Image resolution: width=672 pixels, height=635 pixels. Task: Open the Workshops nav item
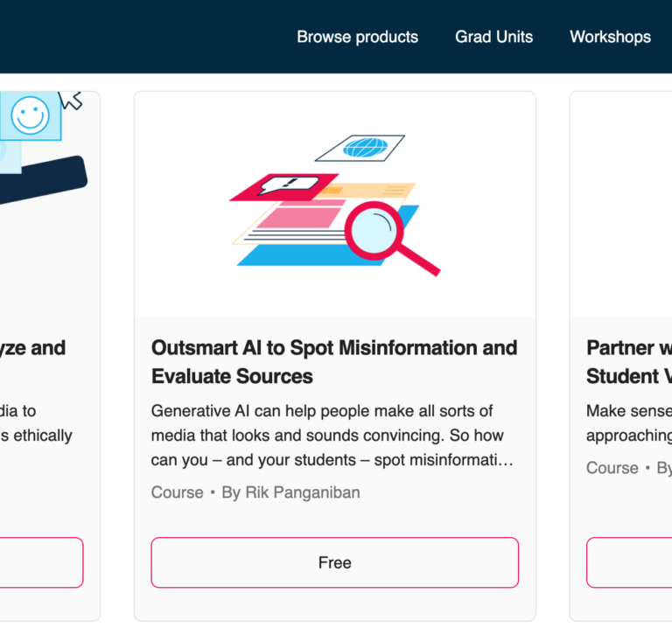(610, 37)
